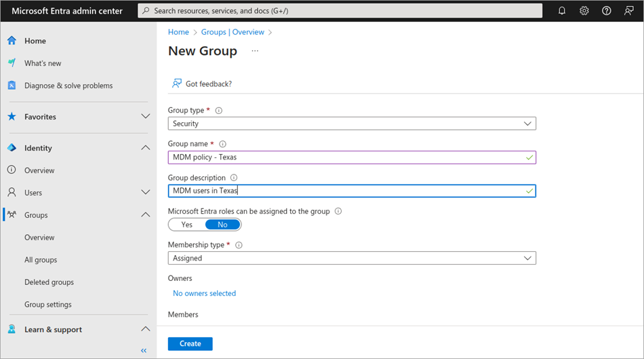The image size is (644, 359).
Task: Collapse the Groups section chevron
Action: tap(145, 214)
